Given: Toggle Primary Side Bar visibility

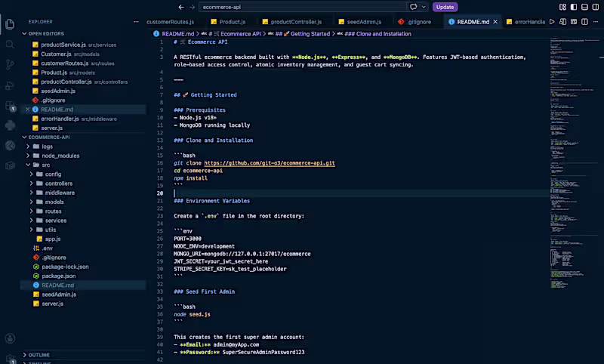Looking at the screenshot, I should (x=574, y=7).
